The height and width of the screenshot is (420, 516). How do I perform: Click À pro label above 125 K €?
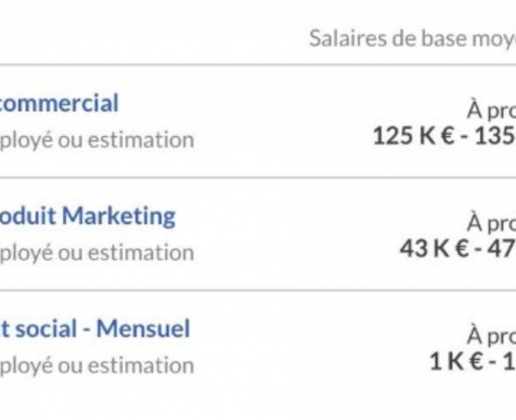491,110
